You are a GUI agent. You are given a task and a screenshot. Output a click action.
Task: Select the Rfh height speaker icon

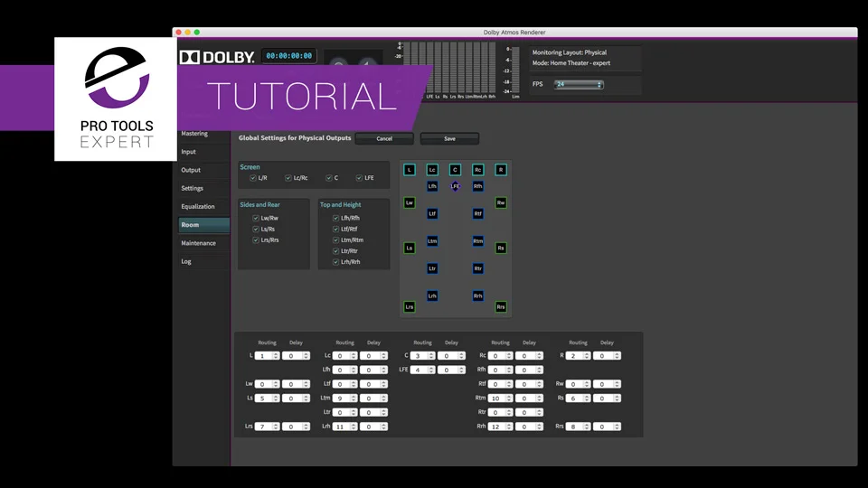pyautogui.click(x=477, y=186)
